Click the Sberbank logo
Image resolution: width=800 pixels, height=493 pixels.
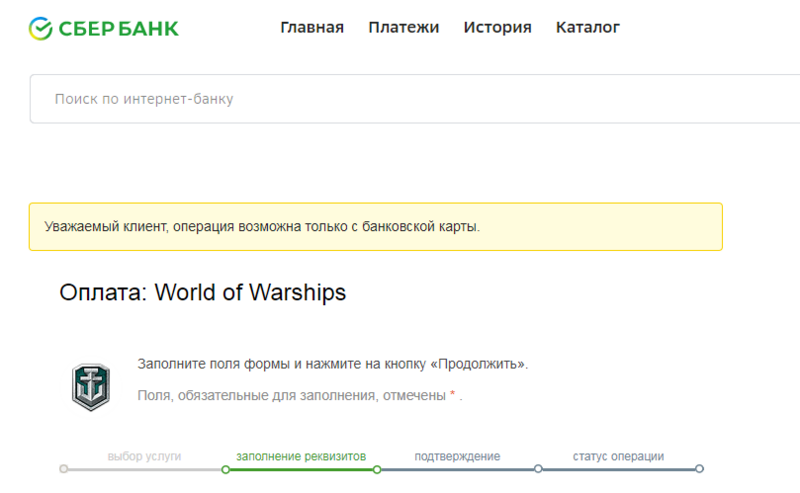(104, 28)
